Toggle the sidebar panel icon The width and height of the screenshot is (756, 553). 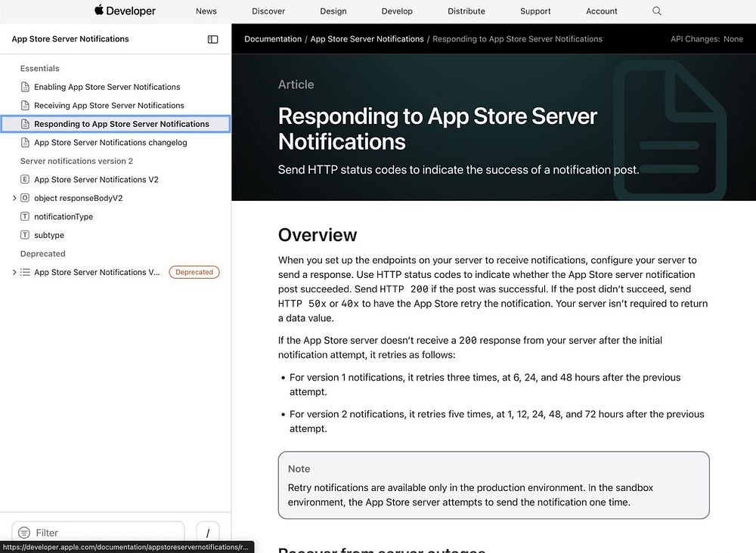[x=213, y=39]
